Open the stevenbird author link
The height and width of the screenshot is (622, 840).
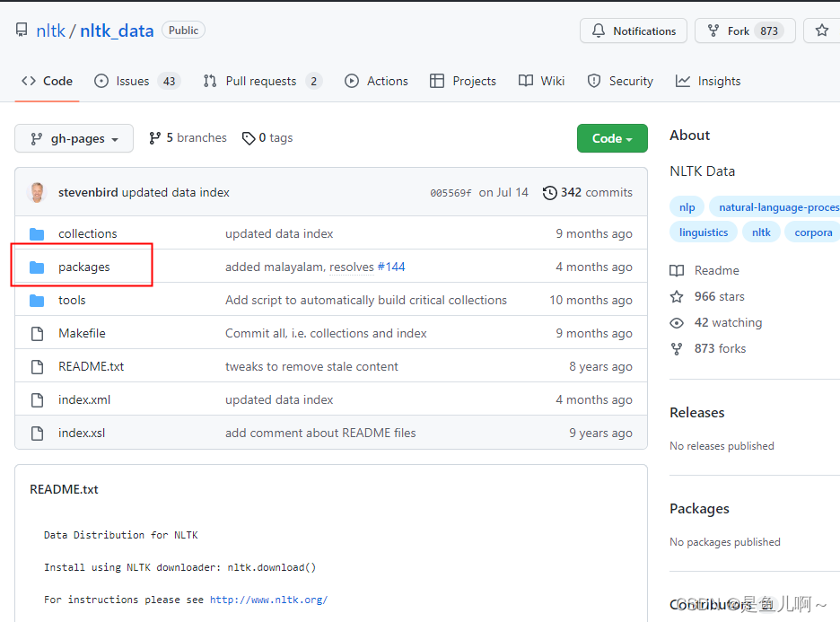(x=88, y=192)
